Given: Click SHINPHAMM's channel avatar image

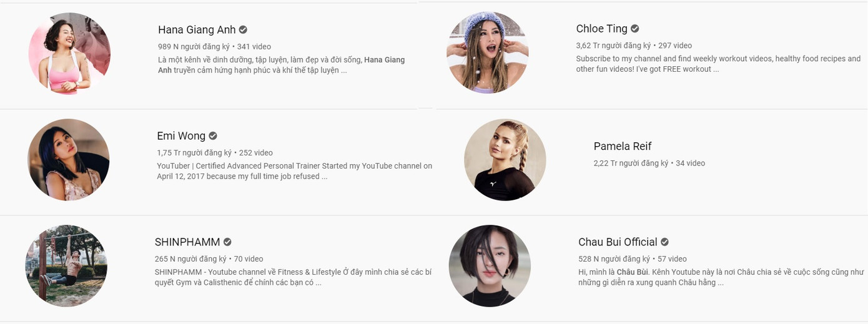Looking at the screenshot, I should 66,266.
